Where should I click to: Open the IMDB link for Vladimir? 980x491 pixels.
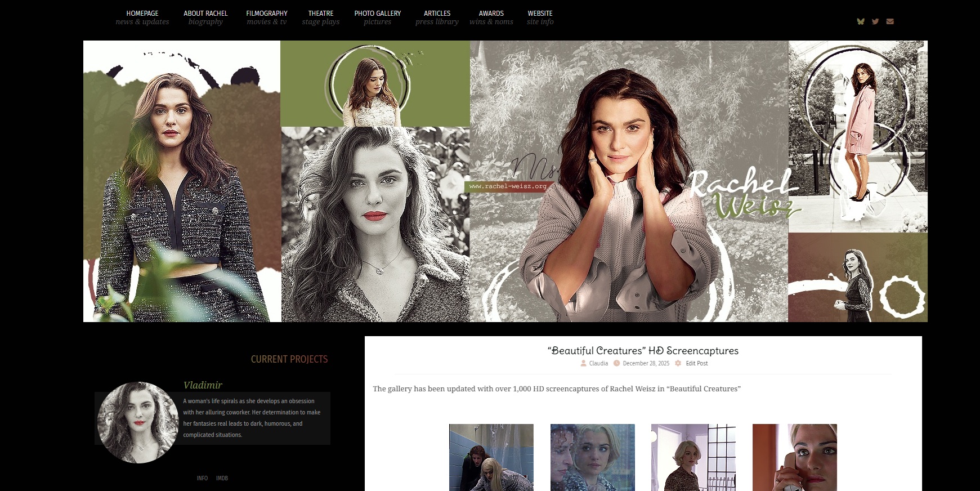222,478
